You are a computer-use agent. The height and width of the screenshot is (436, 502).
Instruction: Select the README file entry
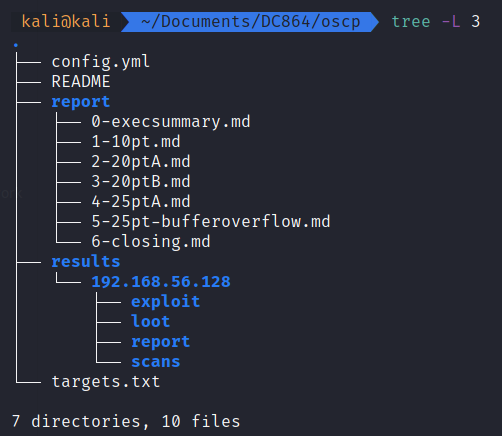81,82
